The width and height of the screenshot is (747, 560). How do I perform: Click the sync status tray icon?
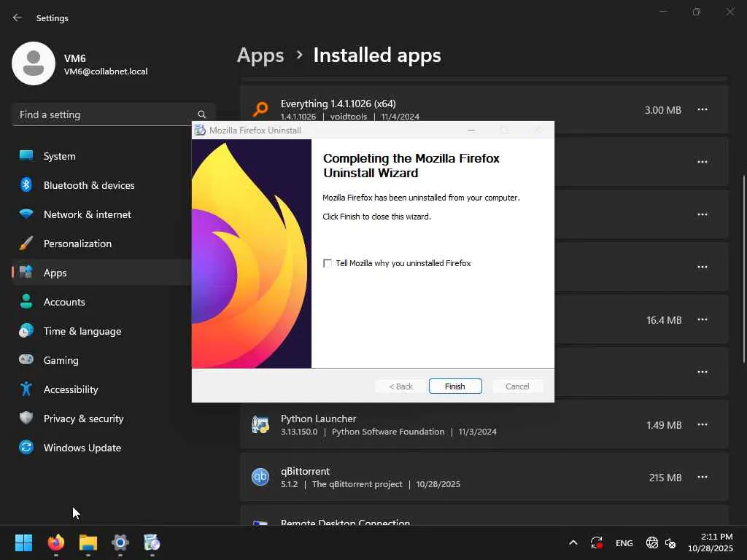tap(597, 542)
